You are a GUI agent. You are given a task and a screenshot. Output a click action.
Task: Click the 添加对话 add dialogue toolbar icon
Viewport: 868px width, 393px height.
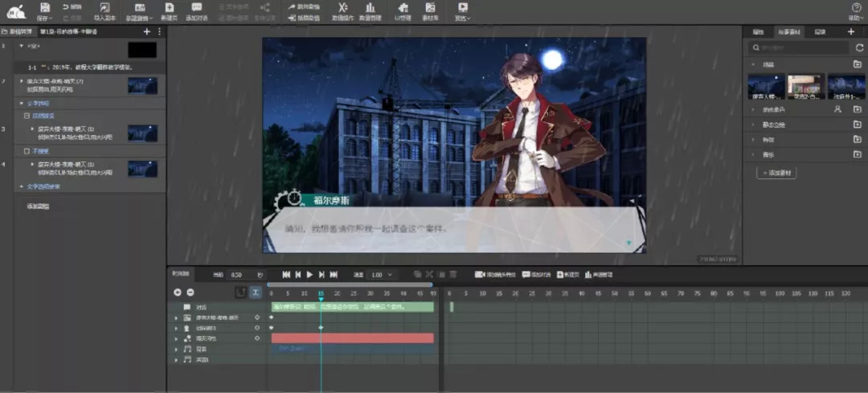click(196, 10)
